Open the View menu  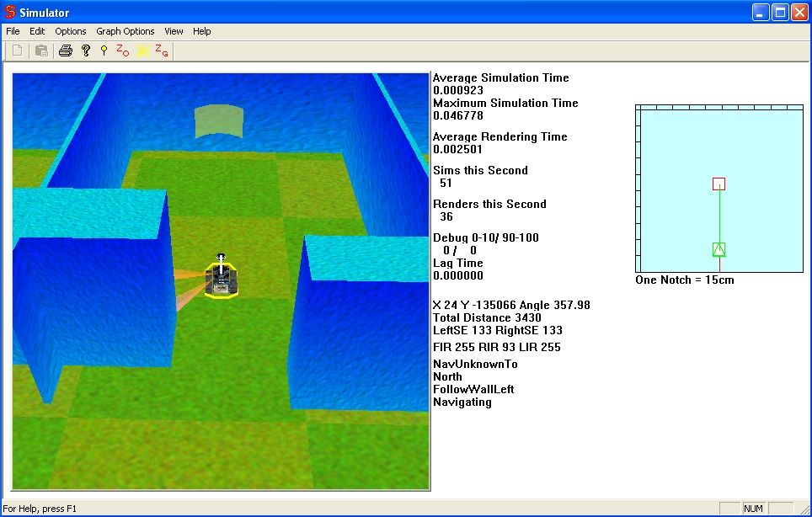coord(174,31)
